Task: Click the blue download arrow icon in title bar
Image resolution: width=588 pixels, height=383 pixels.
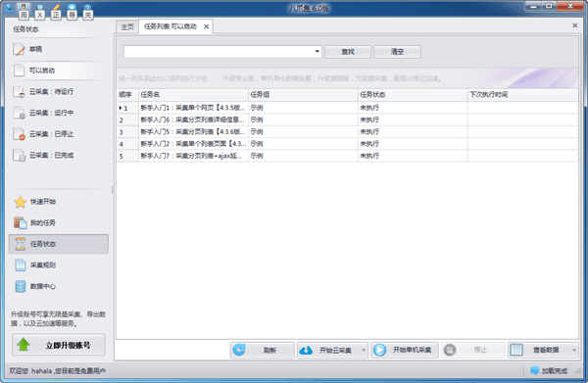Action: (72, 8)
